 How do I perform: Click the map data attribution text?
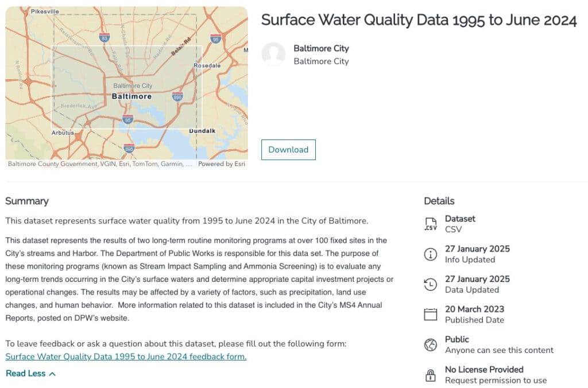click(x=100, y=164)
